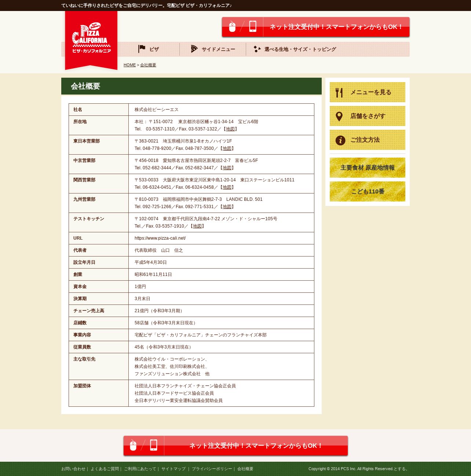471x476 pixels.
Task: Click the チェーン売上高 row label
Action: pyautogui.click(x=89, y=311)
